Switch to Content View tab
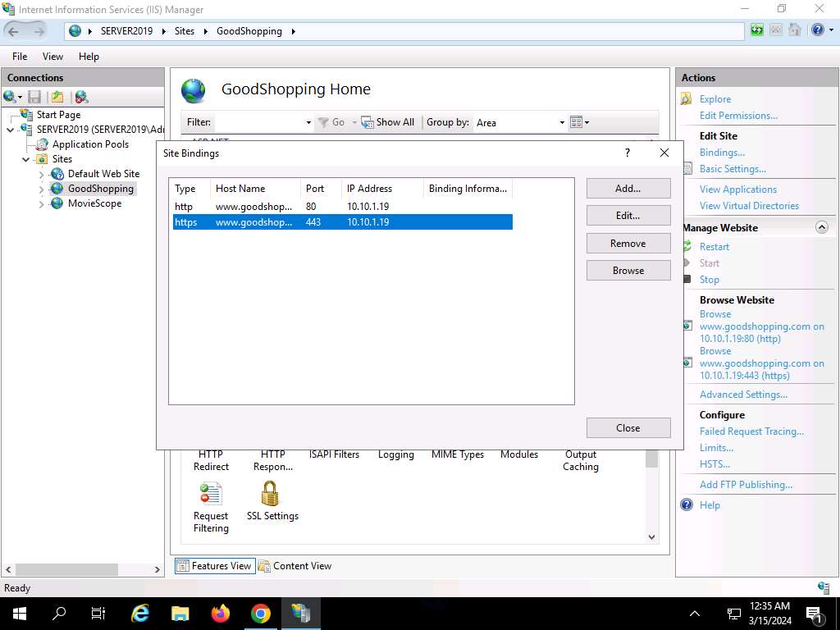Image resolution: width=840 pixels, height=630 pixels. point(294,566)
